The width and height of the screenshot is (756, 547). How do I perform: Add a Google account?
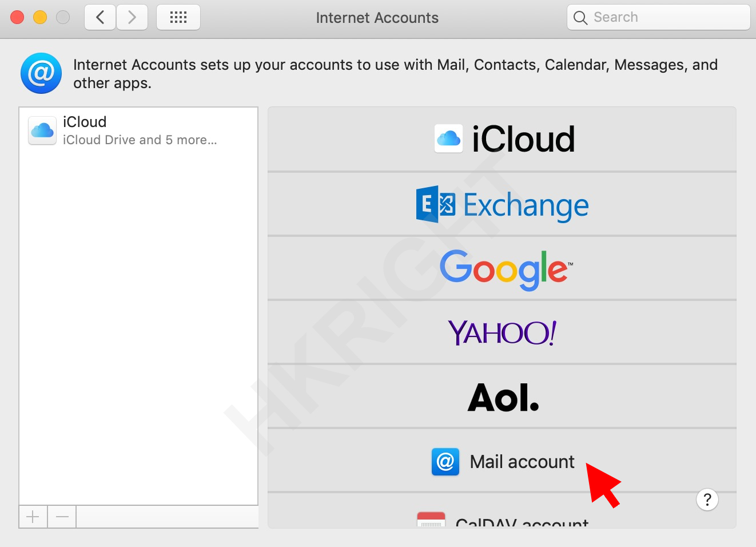point(502,268)
